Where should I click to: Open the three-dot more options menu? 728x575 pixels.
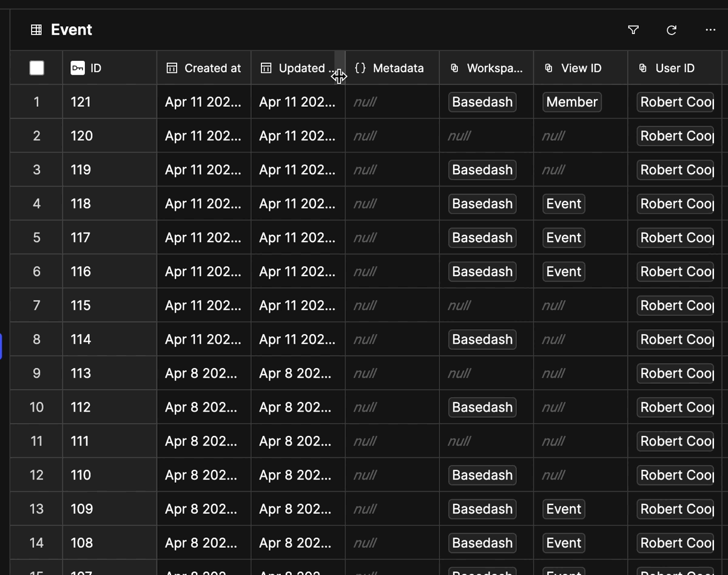pyautogui.click(x=710, y=30)
